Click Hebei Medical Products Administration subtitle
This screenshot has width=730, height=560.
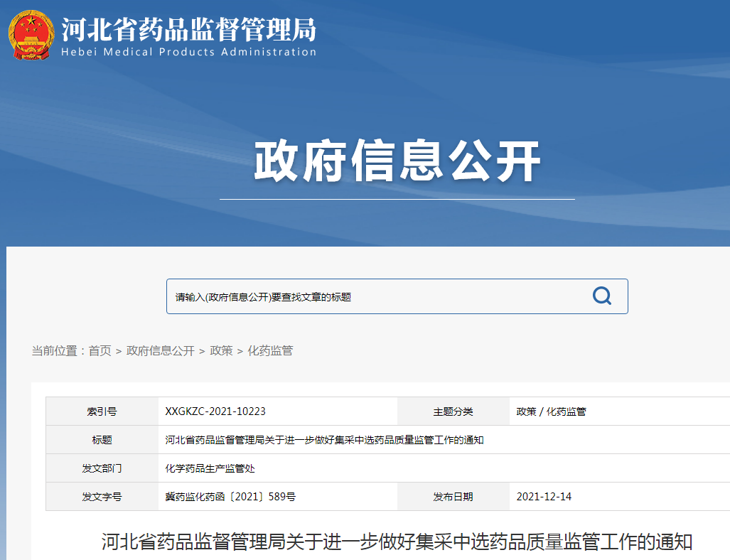(x=189, y=52)
